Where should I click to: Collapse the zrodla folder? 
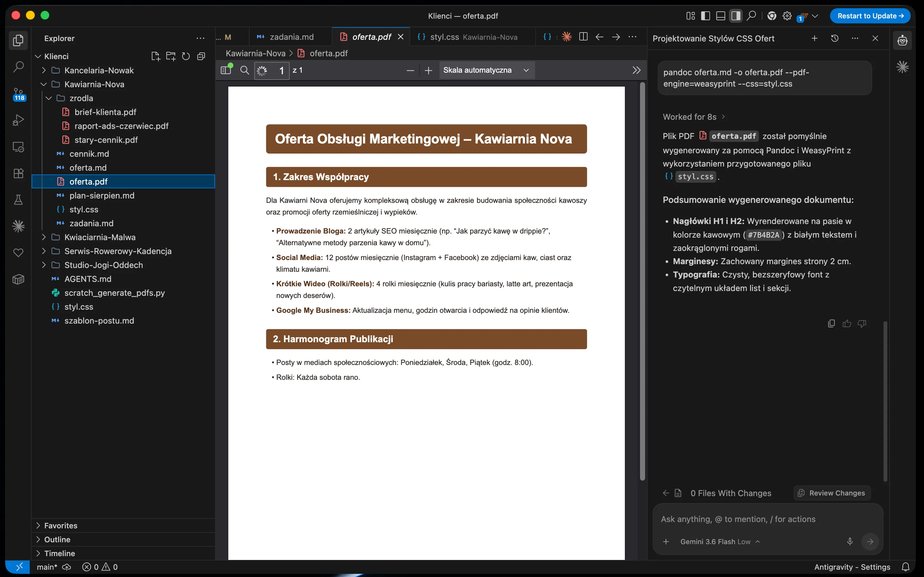click(x=123, y=98)
